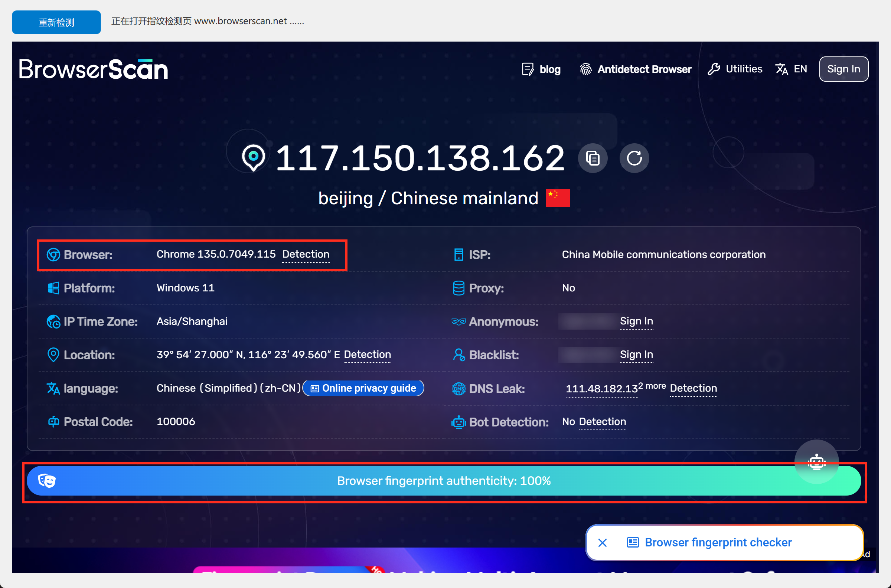Image resolution: width=891 pixels, height=588 pixels.
Task: Open Antidetect Browser navigation item
Action: (636, 69)
